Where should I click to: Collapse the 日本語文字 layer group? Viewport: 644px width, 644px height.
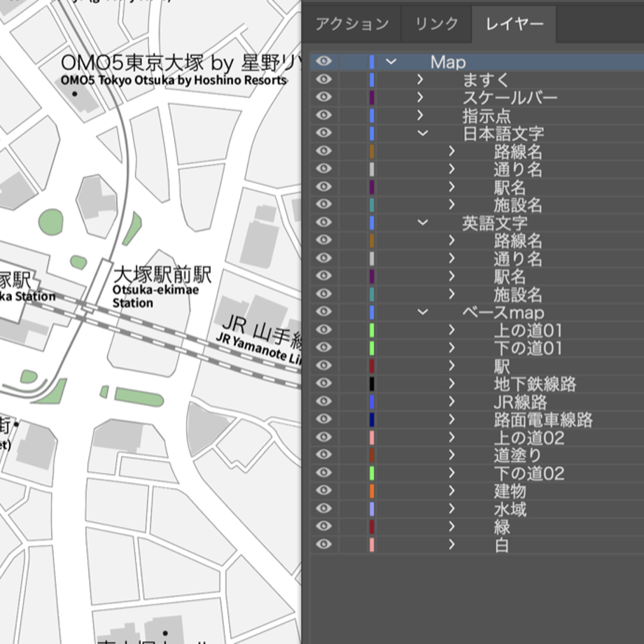[x=423, y=133]
